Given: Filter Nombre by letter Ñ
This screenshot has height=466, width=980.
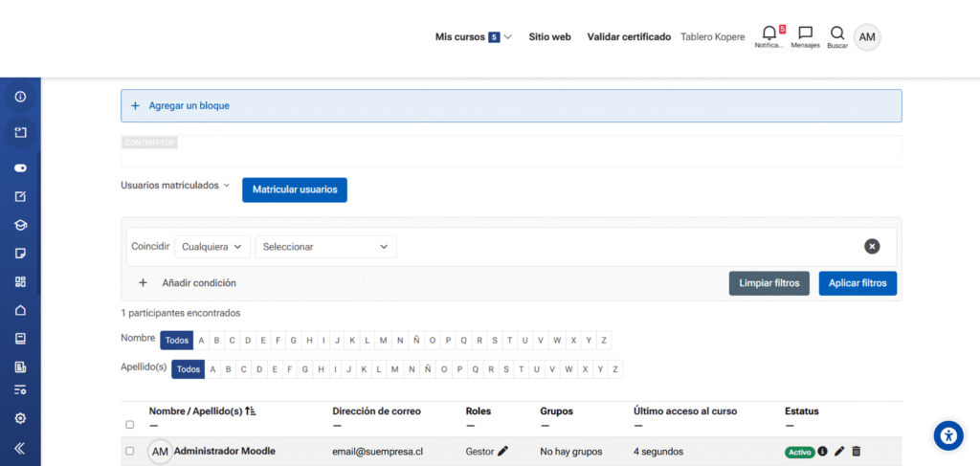Looking at the screenshot, I should coord(417,341).
